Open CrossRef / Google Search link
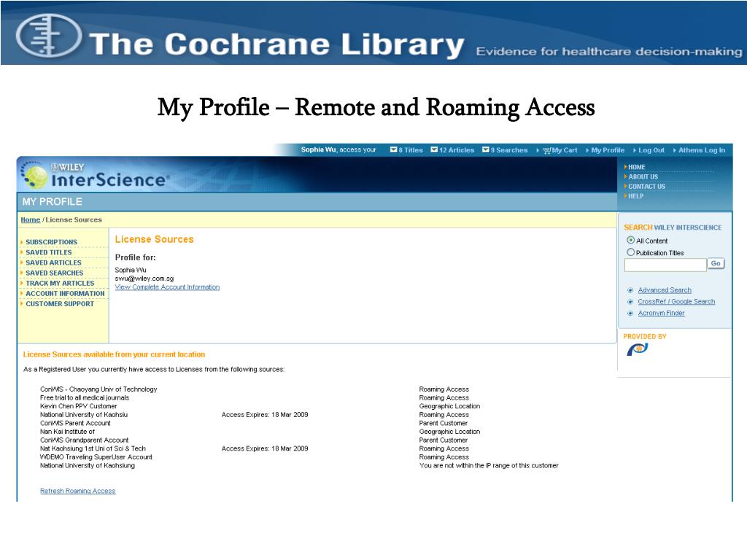747x560 pixels. 676,301
